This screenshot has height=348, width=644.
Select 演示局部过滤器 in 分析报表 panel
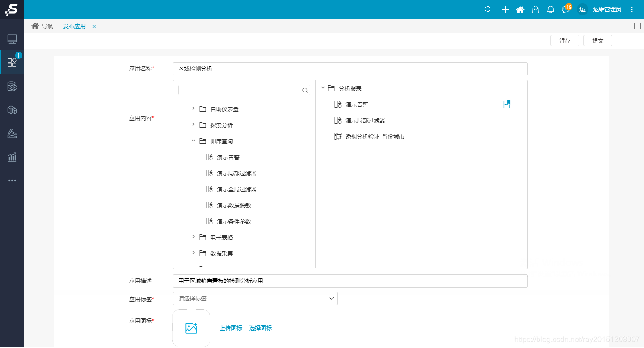point(366,121)
